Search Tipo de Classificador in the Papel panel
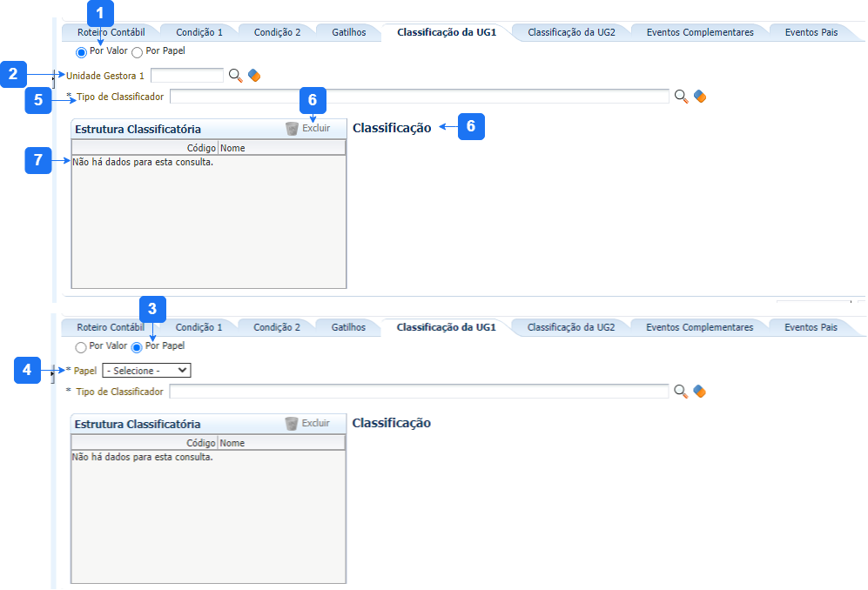Viewport: 868px width, 590px height. pos(681,392)
